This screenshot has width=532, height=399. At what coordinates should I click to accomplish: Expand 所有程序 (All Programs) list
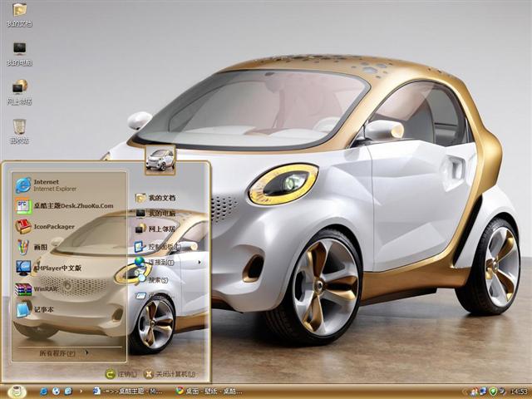click(x=65, y=353)
